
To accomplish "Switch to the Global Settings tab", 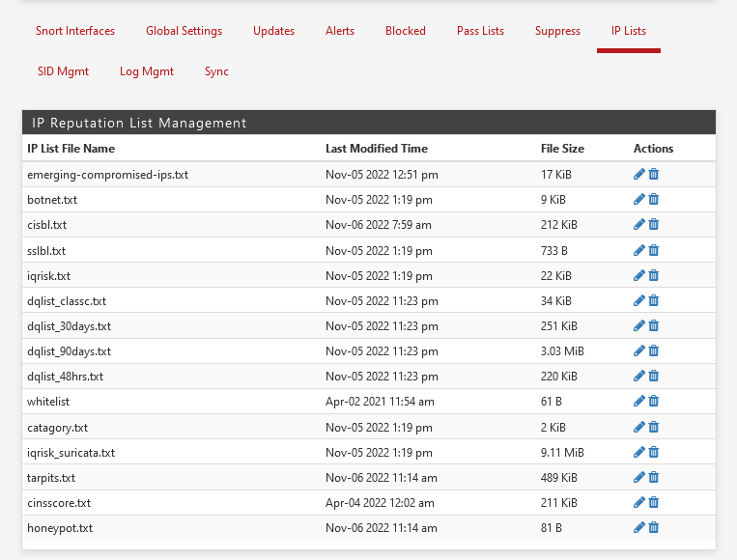I will click(x=184, y=31).
